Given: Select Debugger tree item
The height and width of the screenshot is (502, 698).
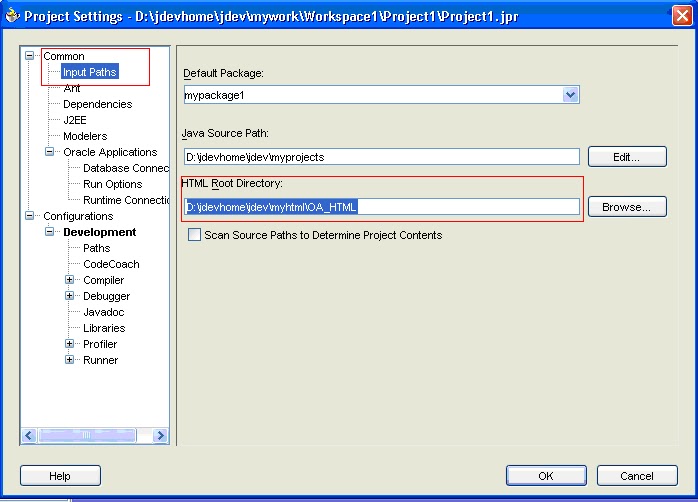Looking at the screenshot, I should (106, 296).
